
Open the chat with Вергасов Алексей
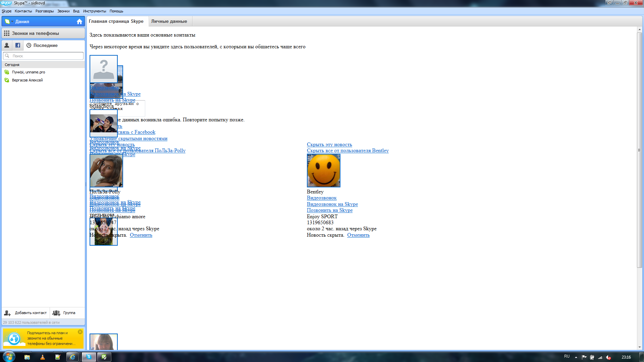(x=27, y=80)
